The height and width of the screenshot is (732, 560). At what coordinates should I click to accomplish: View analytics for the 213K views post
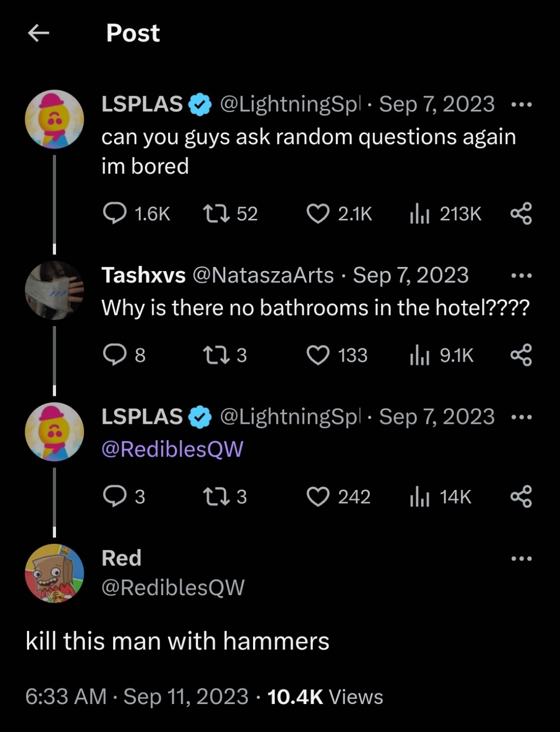[x=419, y=214]
